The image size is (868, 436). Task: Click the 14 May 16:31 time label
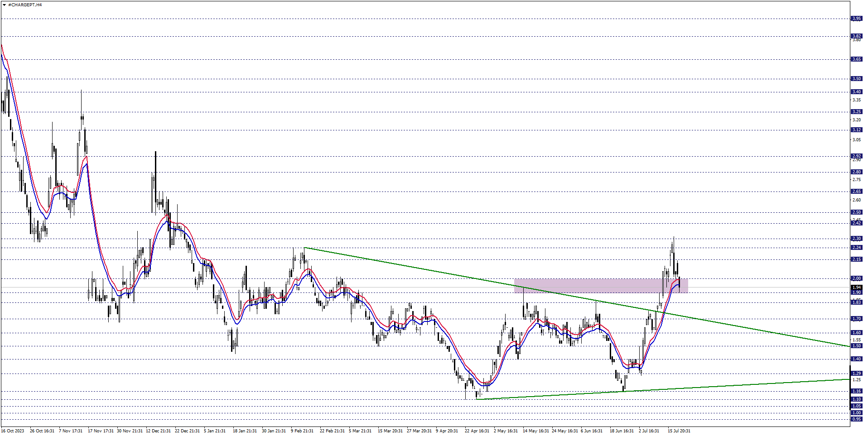(x=535, y=431)
